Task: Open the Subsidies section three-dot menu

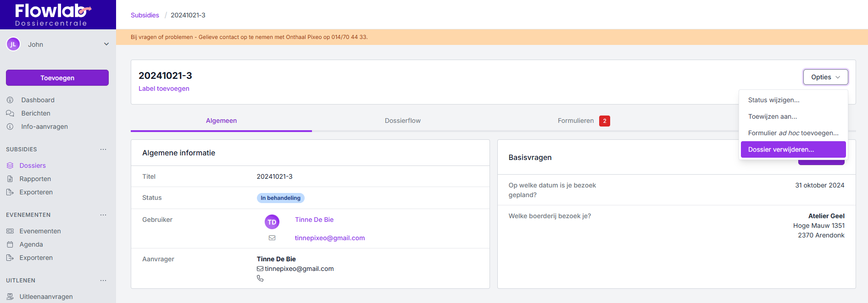Action: pos(103,149)
